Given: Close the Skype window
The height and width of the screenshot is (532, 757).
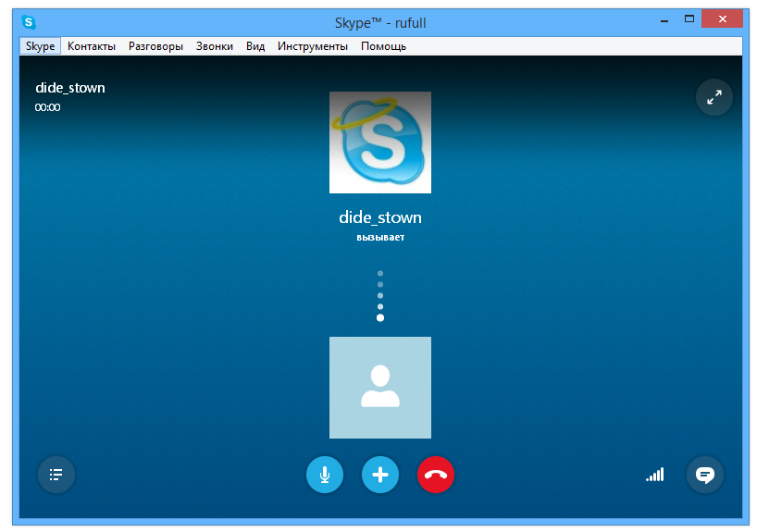Looking at the screenshot, I should coord(722,19).
